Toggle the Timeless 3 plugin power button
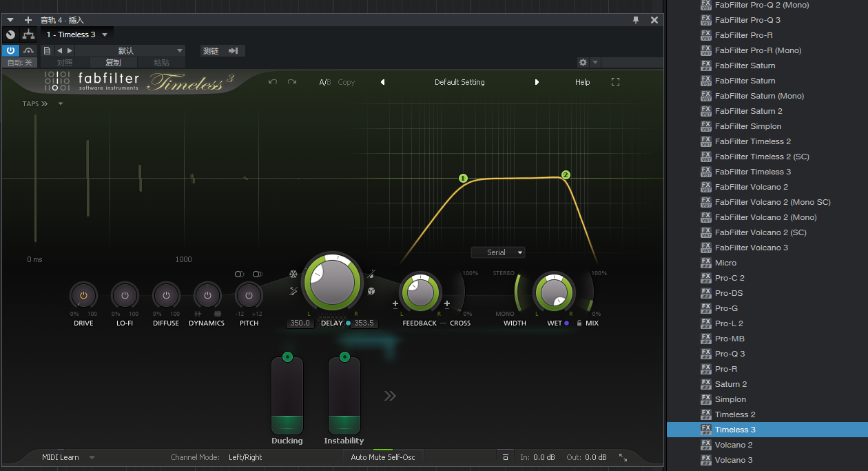Viewport: 868px width, 471px height. pyautogui.click(x=11, y=50)
